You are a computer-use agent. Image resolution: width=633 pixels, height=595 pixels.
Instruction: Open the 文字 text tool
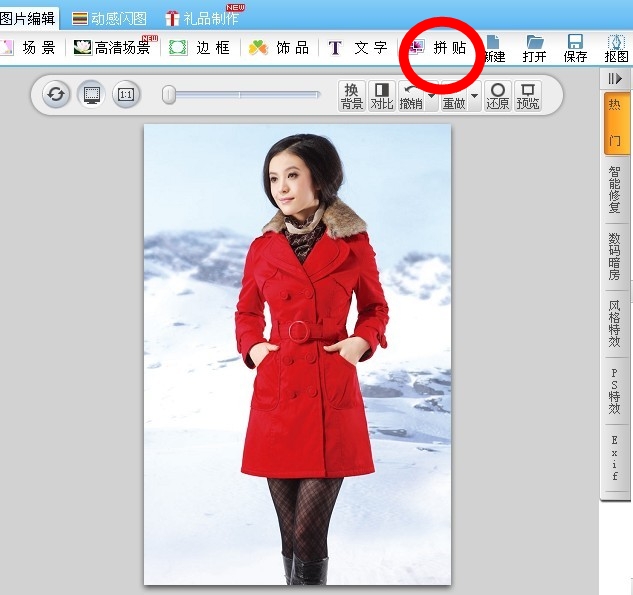358,48
